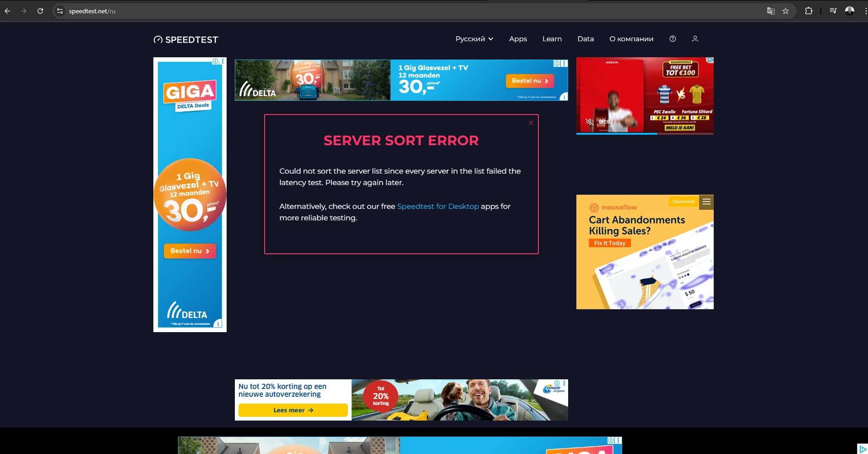Open ad options dots on the ANWB ad
This screenshot has width=868, height=454.
point(564,383)
